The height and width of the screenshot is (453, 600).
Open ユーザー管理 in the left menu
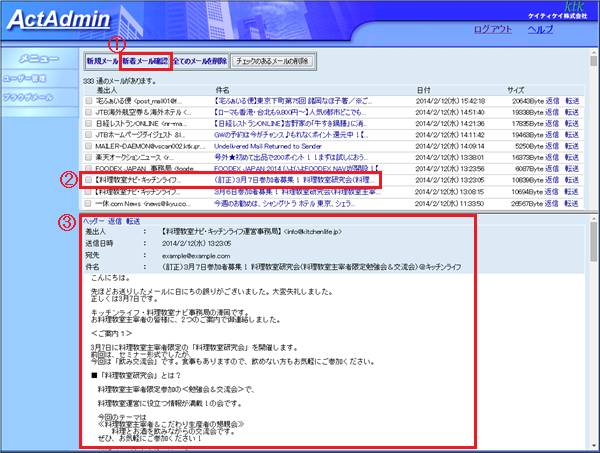pos(25,79)
